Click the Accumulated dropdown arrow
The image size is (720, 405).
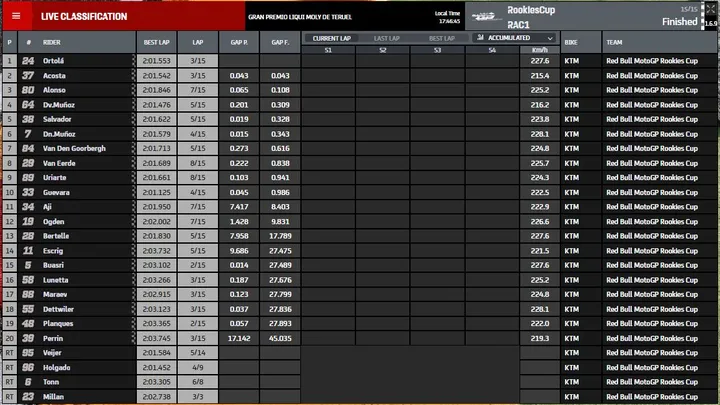pyautogui.click(x=550, y=38)
